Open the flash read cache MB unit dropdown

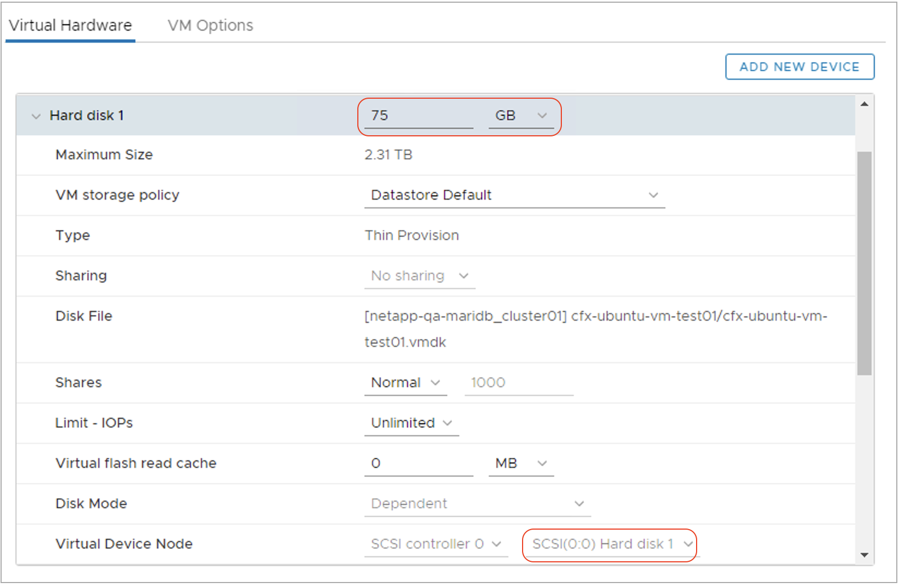520,464
